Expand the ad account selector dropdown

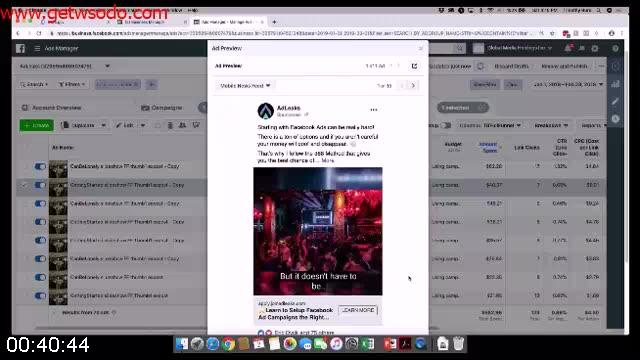tap(107, 66)
